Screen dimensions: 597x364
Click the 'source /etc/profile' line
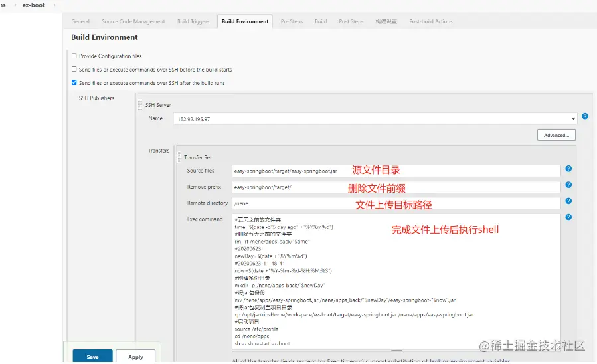click(256, 329)
